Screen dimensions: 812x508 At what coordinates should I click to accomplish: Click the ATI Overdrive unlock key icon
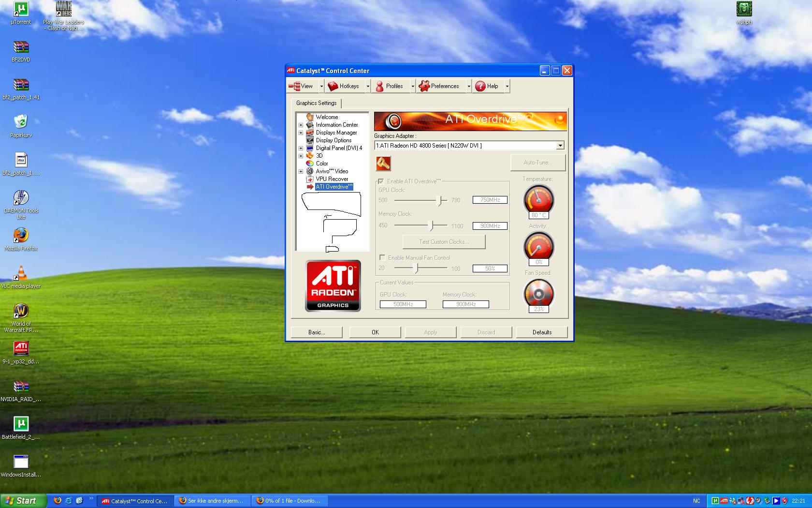pyautogui.click(x=383, y=164)
